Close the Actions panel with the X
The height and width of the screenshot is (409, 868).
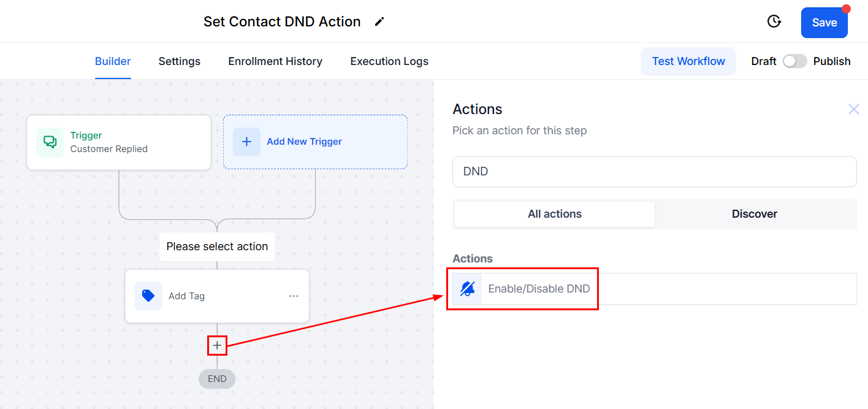pyautogui.click(x=853, y=109)
